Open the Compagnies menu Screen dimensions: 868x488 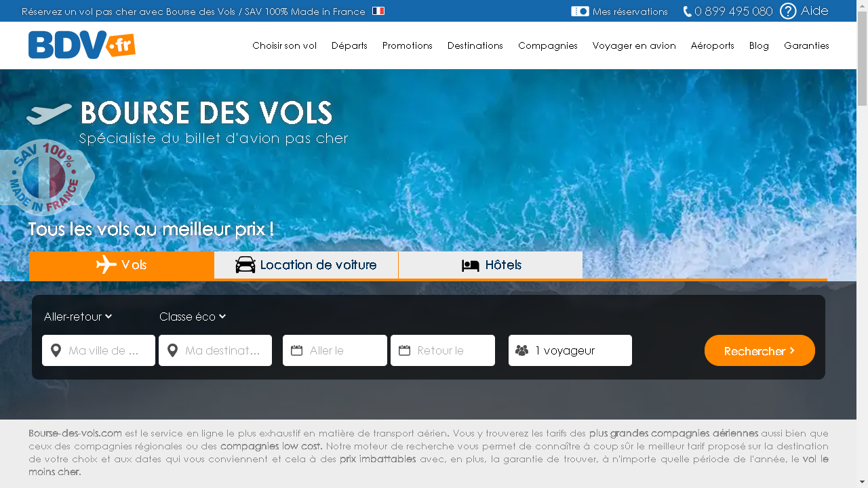[547, 45]
